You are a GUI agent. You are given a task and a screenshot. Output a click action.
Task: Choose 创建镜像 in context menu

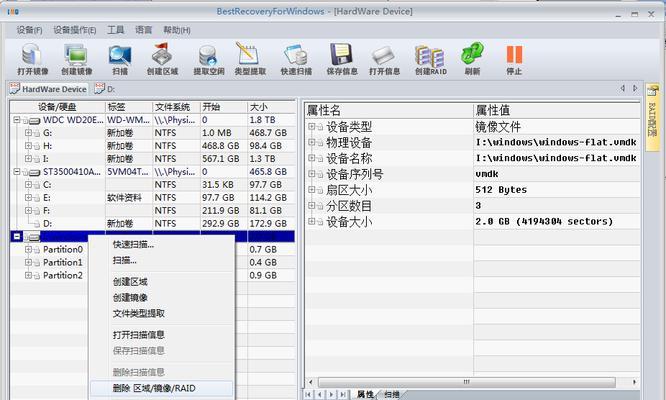[130, 298]
